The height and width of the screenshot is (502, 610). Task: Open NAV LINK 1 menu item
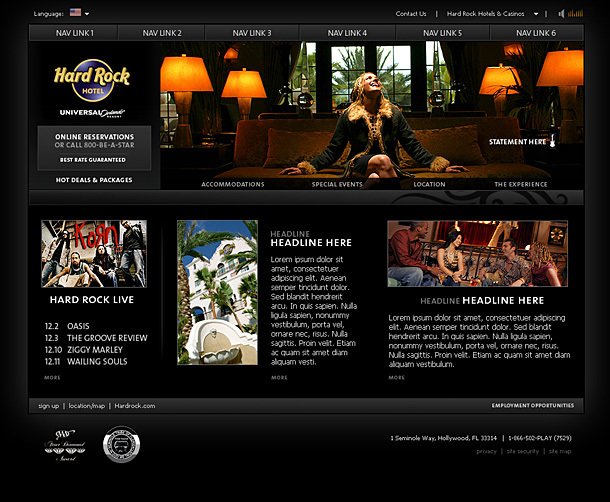pyautogui.click(x=74, y=33)
